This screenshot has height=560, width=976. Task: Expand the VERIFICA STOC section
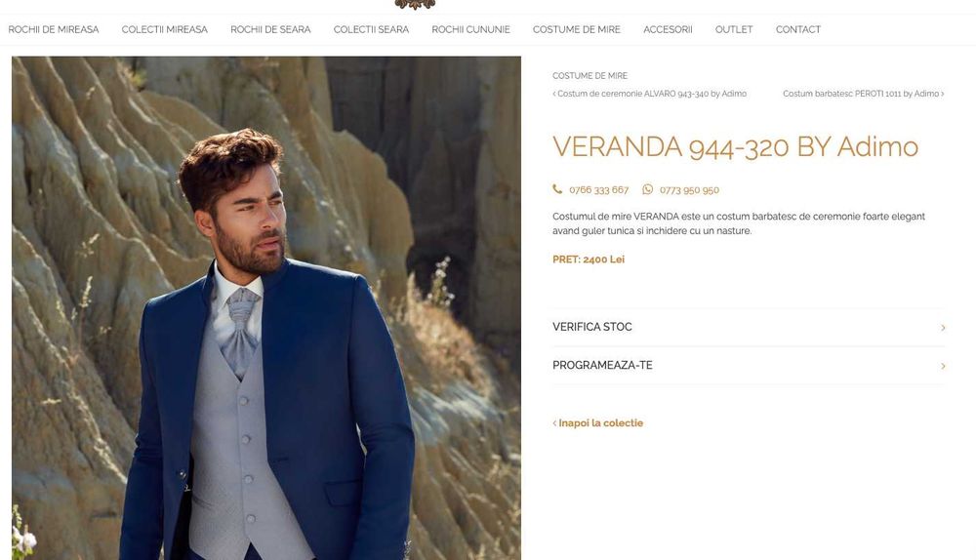click(x=749, y=327)
